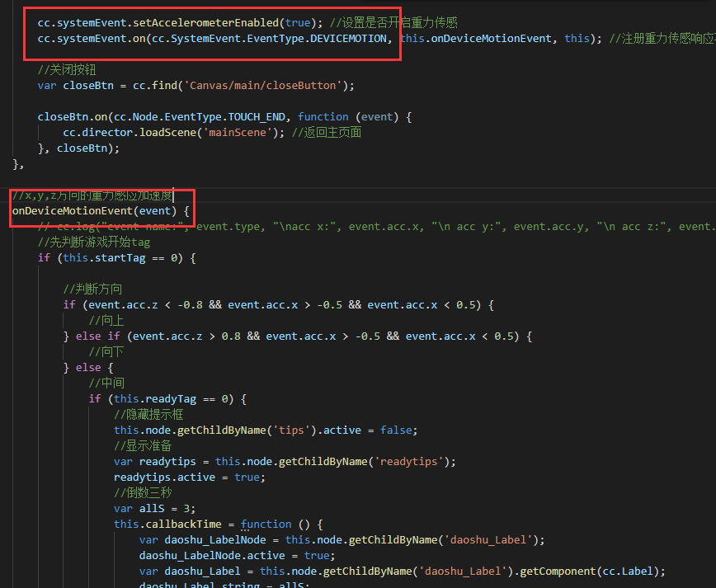Click the //向下 comment

tap(106, 352)
